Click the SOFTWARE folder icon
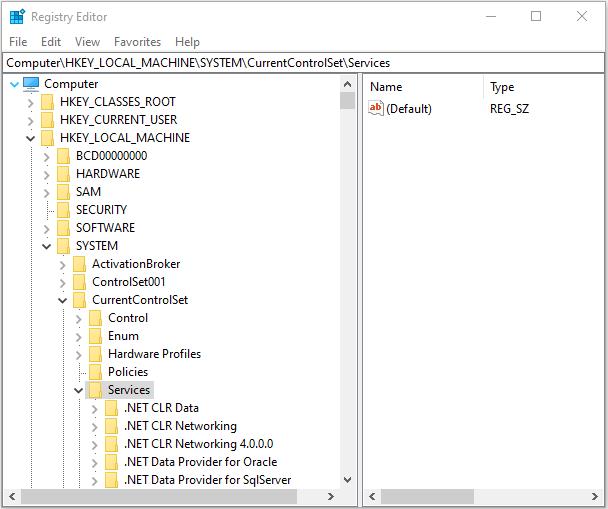Screen dimensions: 608x509 point(63,228)
